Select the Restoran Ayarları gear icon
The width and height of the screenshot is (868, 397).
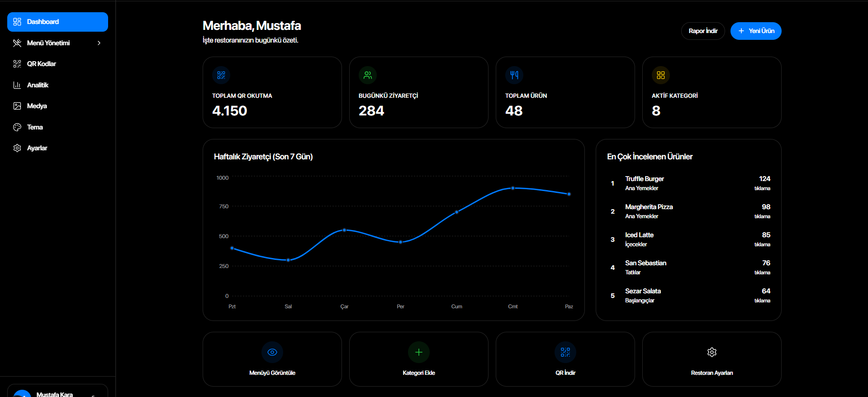[712, 352]
